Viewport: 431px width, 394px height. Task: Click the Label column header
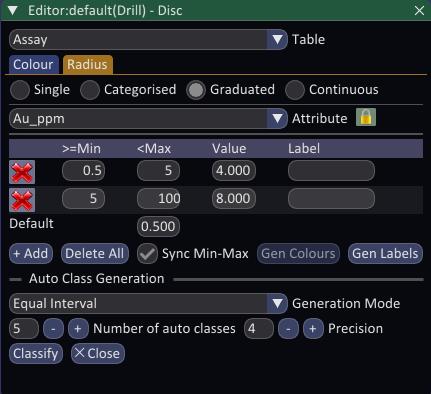pyautogui.click(x=304, y=149)
